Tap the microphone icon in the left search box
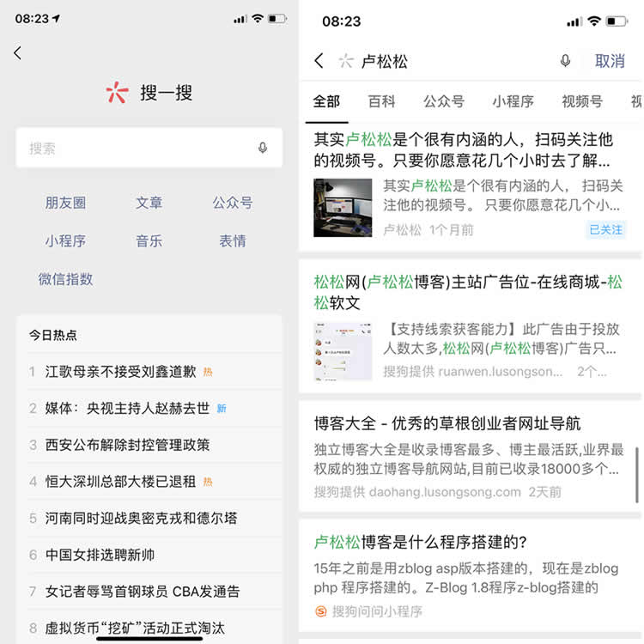Screen dimensions: 644x644 [x=263, y=148]
